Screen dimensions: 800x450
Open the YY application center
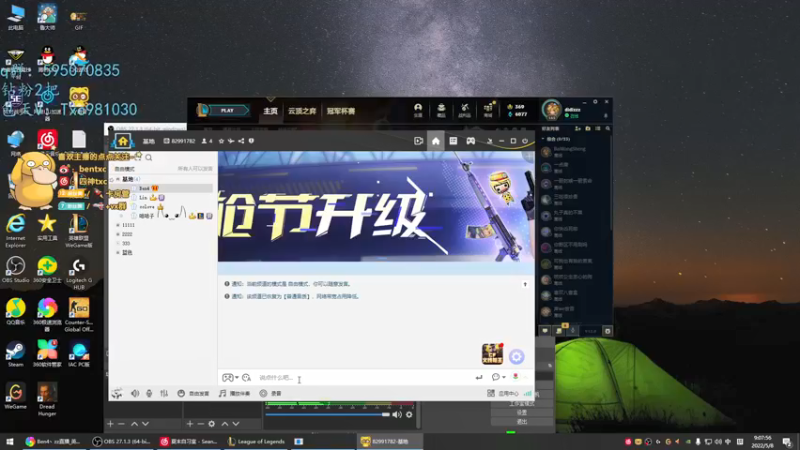[x=503, y=393]
